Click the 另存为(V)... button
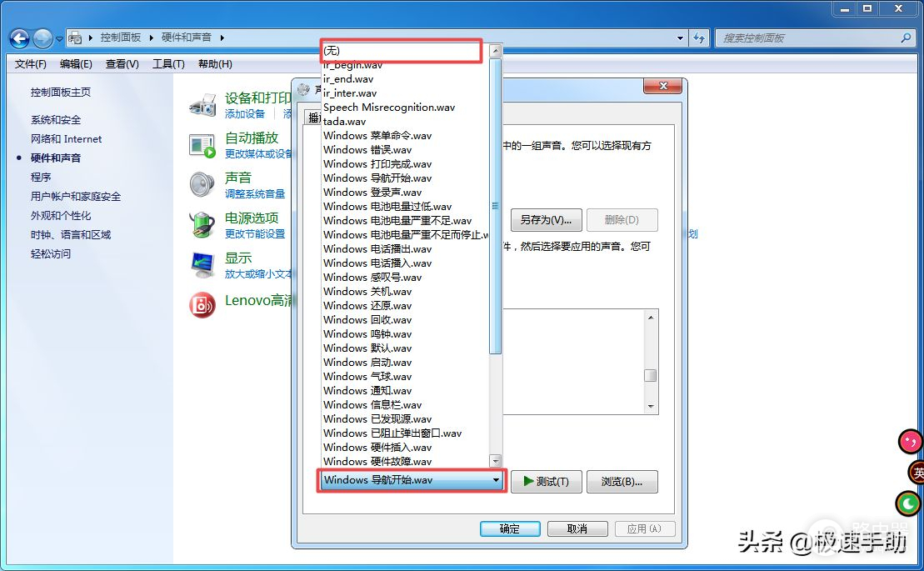This screenshot has width=924, height=571. [x=547, y=220]
